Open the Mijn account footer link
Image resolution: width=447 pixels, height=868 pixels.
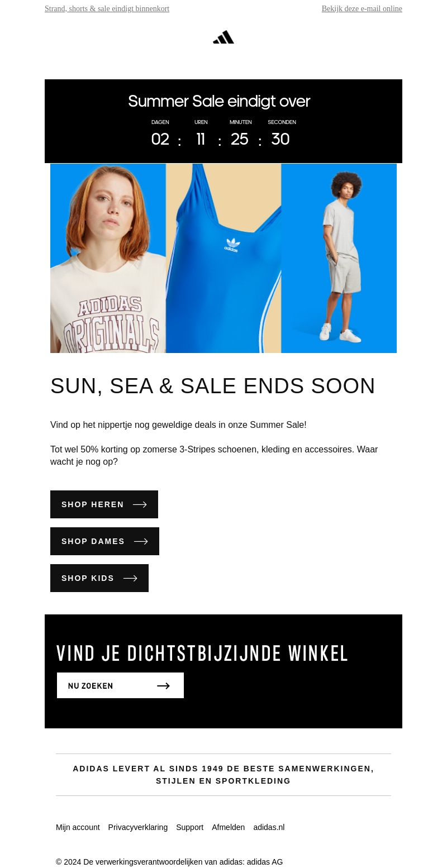(x=78, y=827)
